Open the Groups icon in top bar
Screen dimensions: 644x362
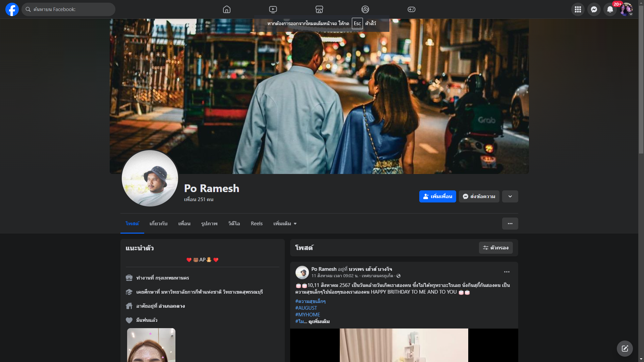coord(365,9)
